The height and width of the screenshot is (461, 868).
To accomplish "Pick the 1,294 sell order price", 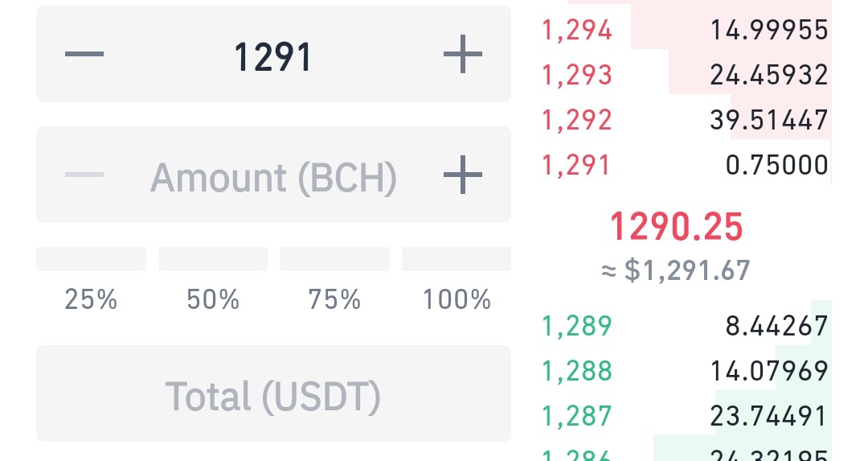I will click(x=577, y=30).
